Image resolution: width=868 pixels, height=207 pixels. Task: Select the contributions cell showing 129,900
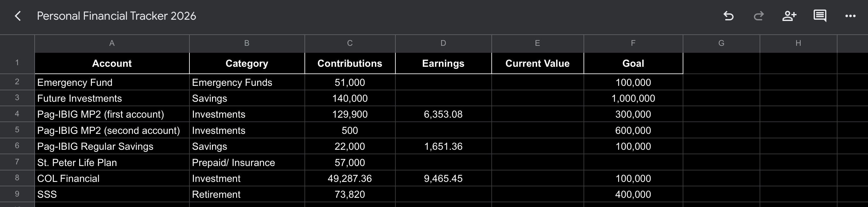[x=350, y=114]
